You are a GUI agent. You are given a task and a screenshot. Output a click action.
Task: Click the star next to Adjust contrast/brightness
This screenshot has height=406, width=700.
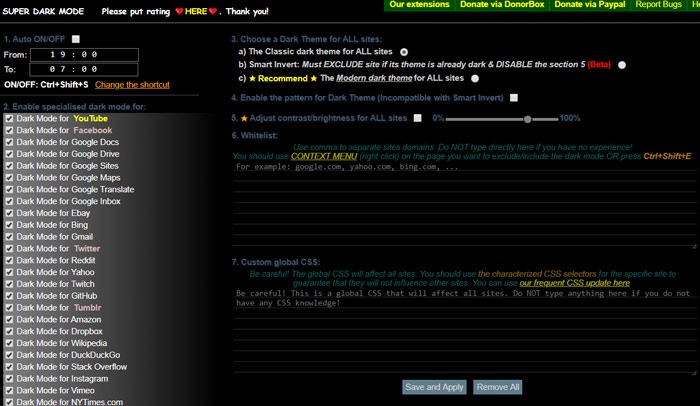pyautogui.click(x=244, y=118)
